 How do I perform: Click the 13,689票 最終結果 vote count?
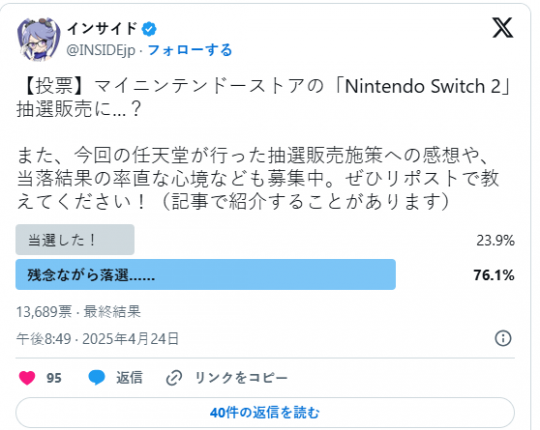tap(79, 312)
